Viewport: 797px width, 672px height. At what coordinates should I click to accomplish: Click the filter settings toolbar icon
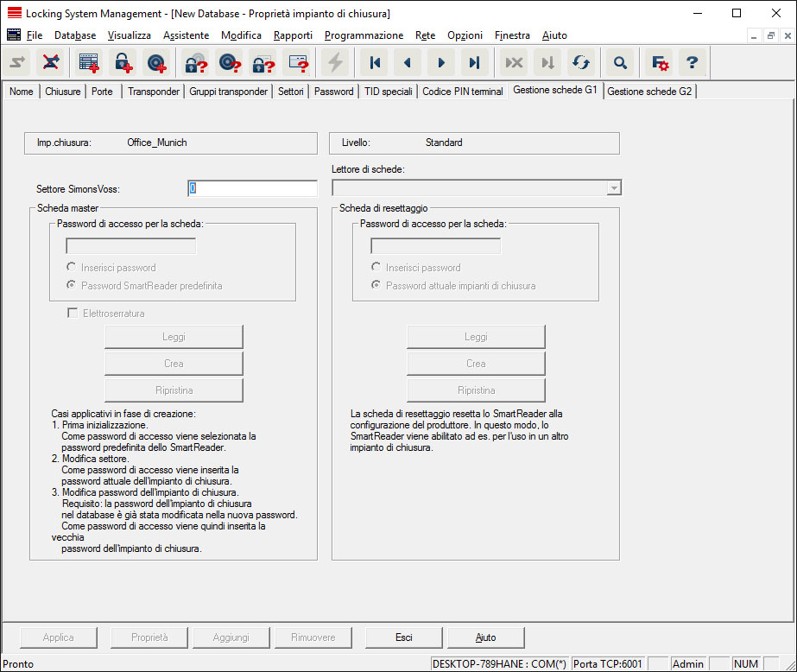(x=660, y=62)
